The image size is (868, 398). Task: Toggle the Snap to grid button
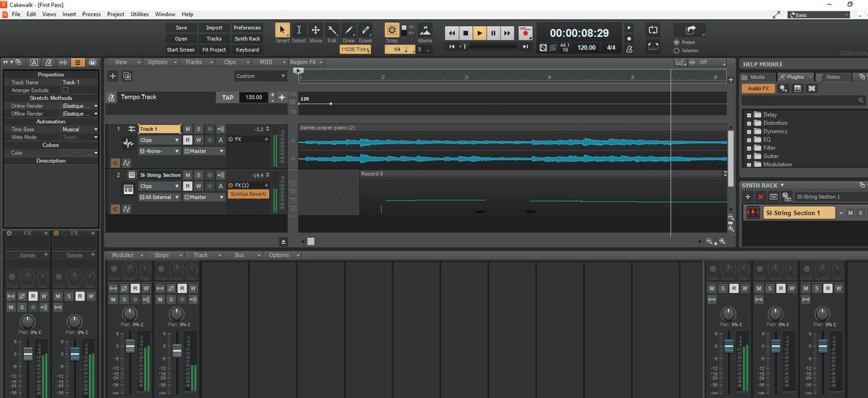click(391, 30)
